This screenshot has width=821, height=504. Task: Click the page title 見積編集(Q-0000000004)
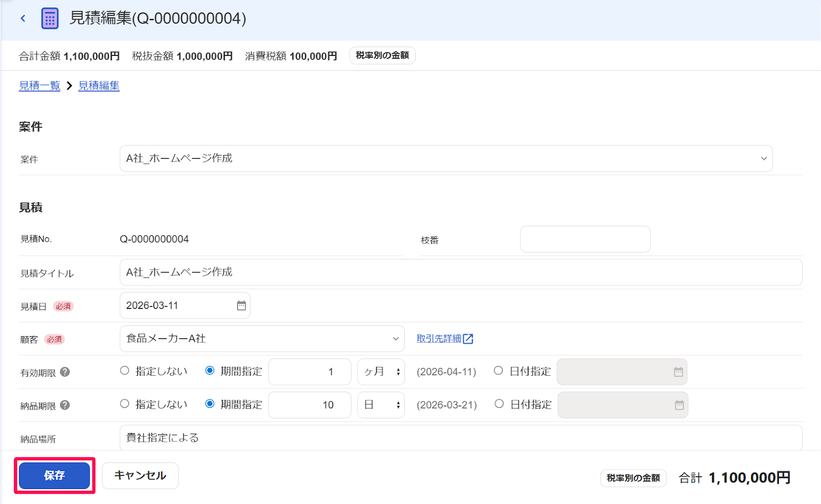tap(158, 18)
